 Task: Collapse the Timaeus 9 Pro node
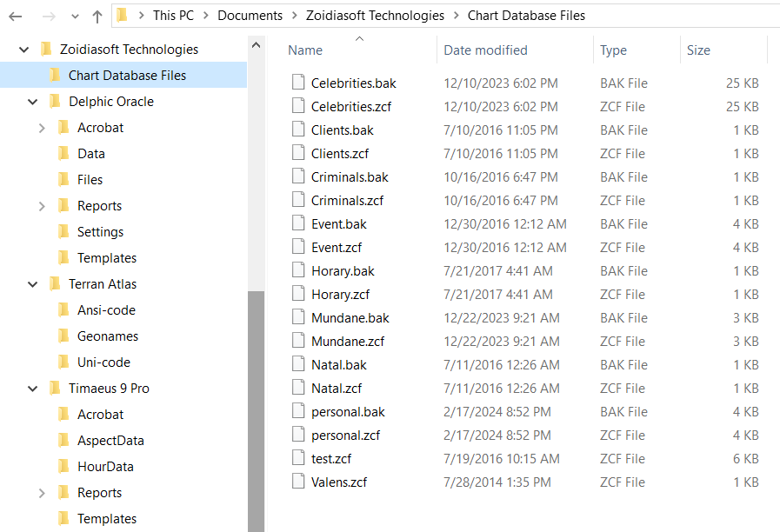(32, 389)
